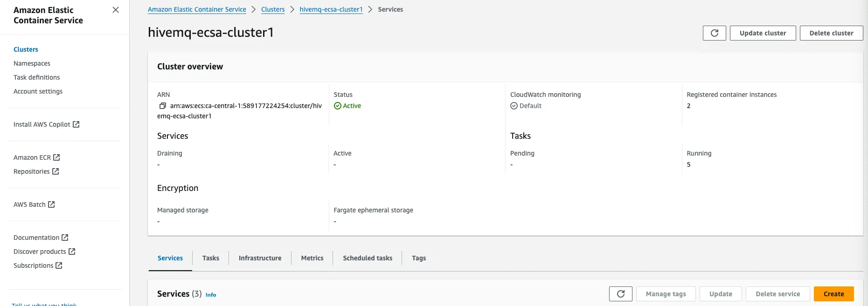Open the Scheduled tasks tab
Image resolution: width=868 pixels, height=306 pixels.
pos(368,258)
